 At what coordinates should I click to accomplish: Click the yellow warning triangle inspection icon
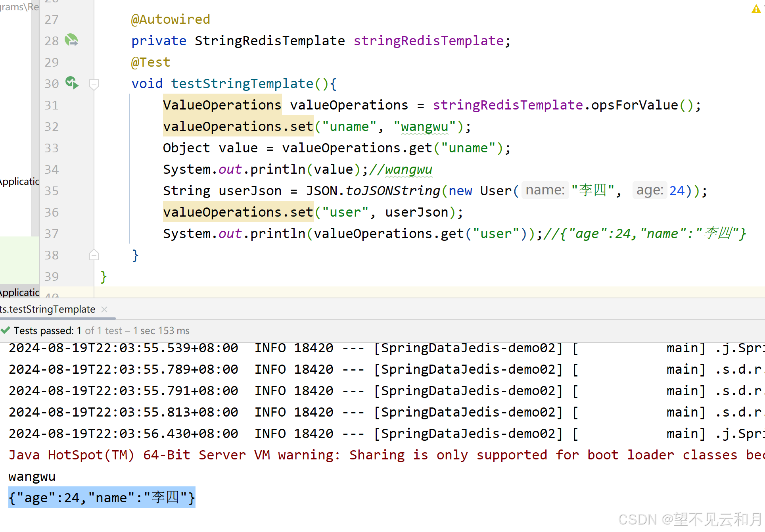point(756,9)
